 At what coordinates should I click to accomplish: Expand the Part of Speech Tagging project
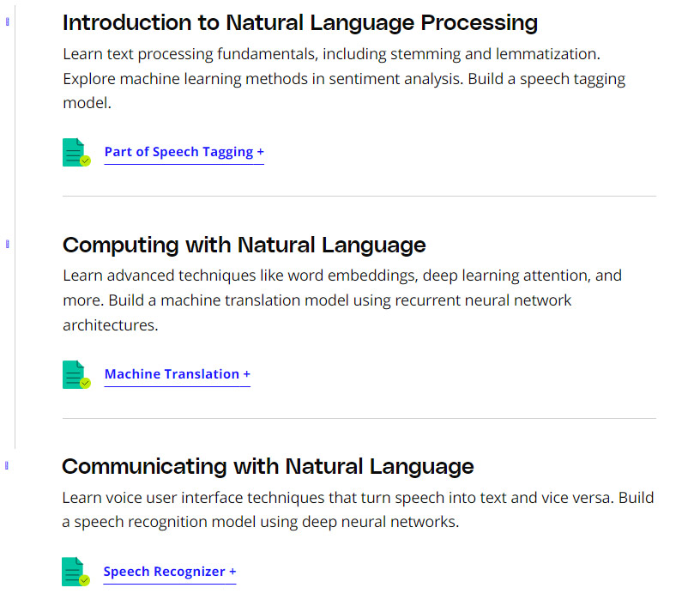(x=184, y=152)
